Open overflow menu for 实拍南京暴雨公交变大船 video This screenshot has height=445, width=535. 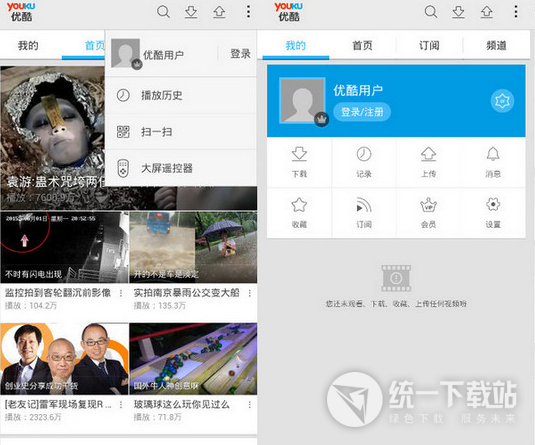click(250, 293)
